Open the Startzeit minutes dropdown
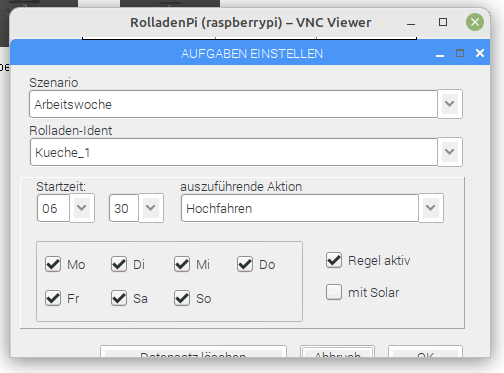504x373 pixels. point(151,208)
